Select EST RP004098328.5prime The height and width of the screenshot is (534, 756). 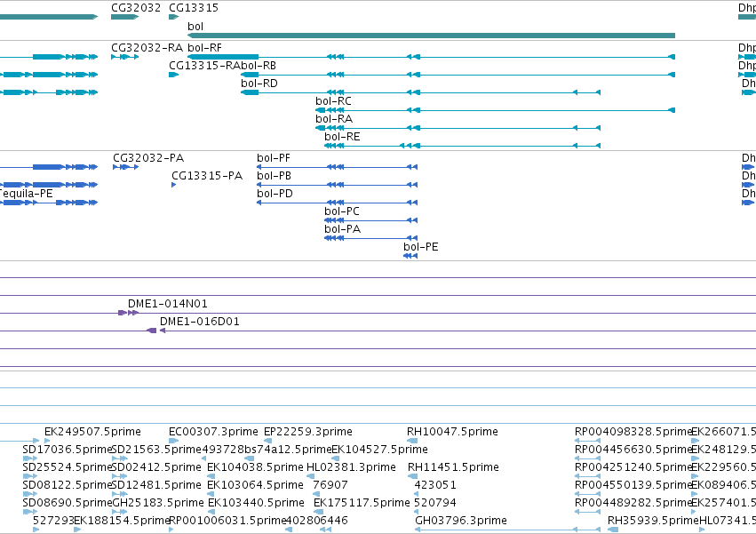(x=634, y=432)
